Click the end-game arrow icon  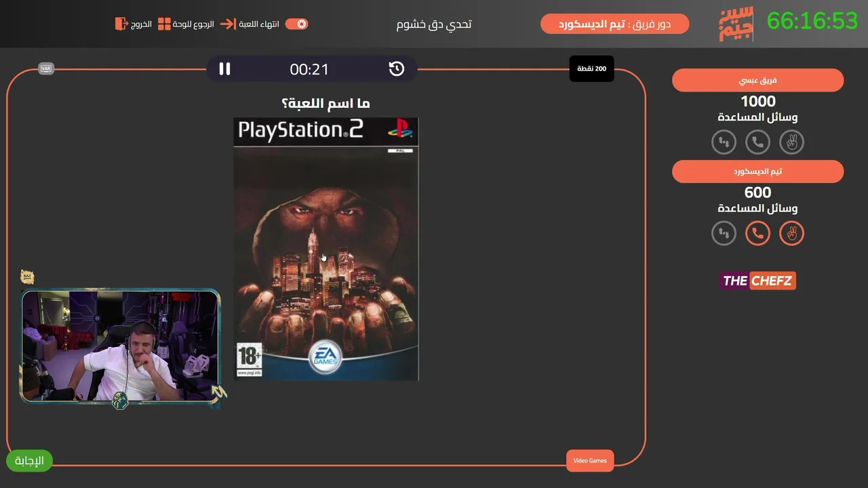(x=228, y=24)
